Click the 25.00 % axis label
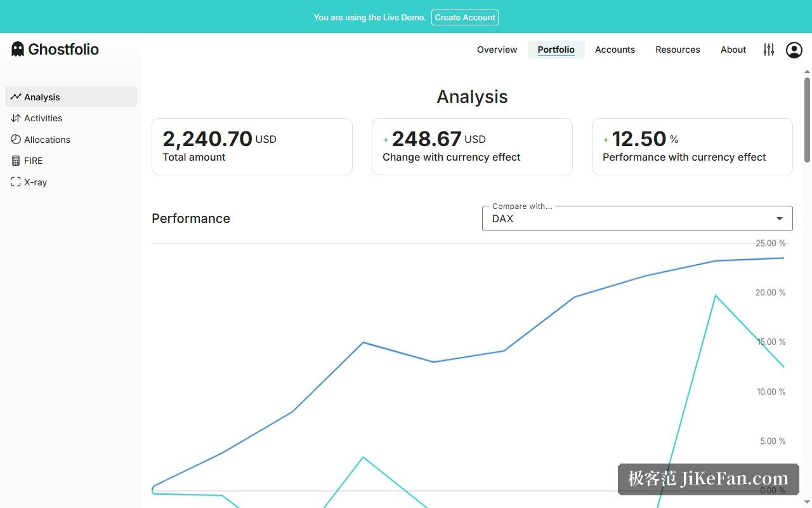 [770, 243]
